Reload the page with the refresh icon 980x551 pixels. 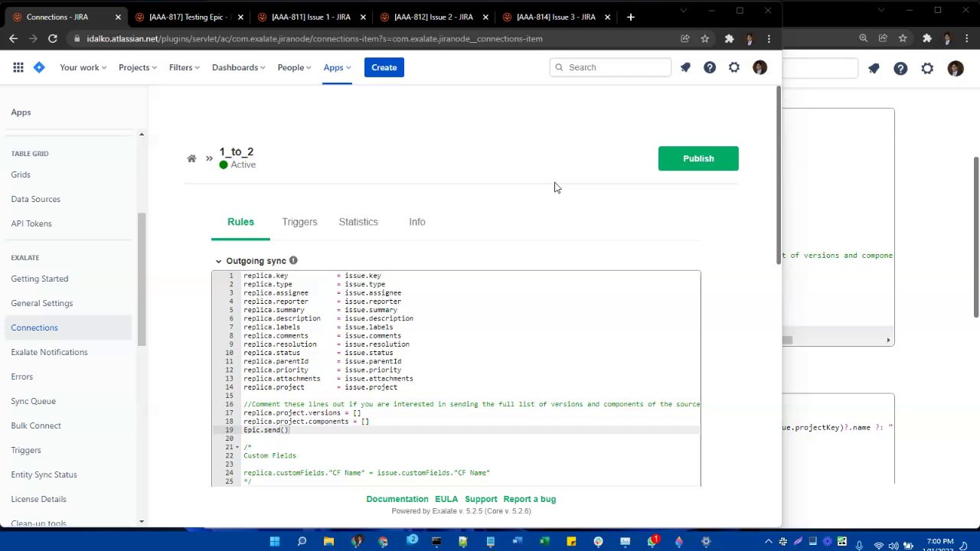tap(52, 38)
